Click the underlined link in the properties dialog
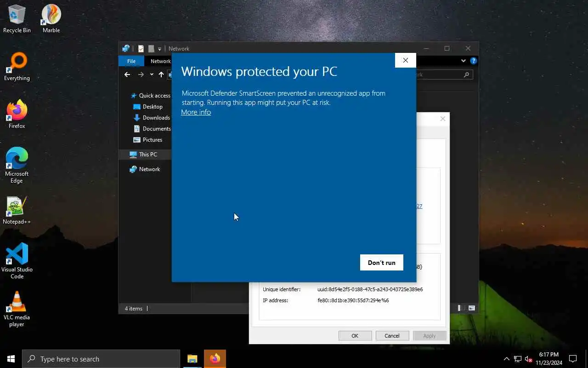Image resolution: width=588 pixels, height=368 pixels. (419, 206)
